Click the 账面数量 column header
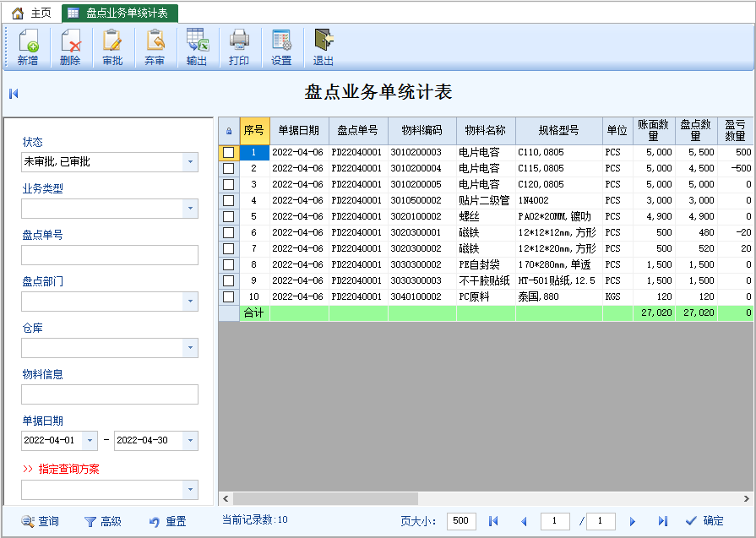Viewport: 756px width, 538px height. [654, 131]
